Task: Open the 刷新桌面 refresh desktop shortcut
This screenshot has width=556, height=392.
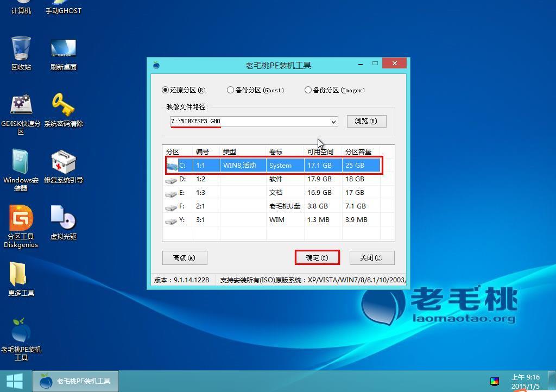Action: click(62, 48)
